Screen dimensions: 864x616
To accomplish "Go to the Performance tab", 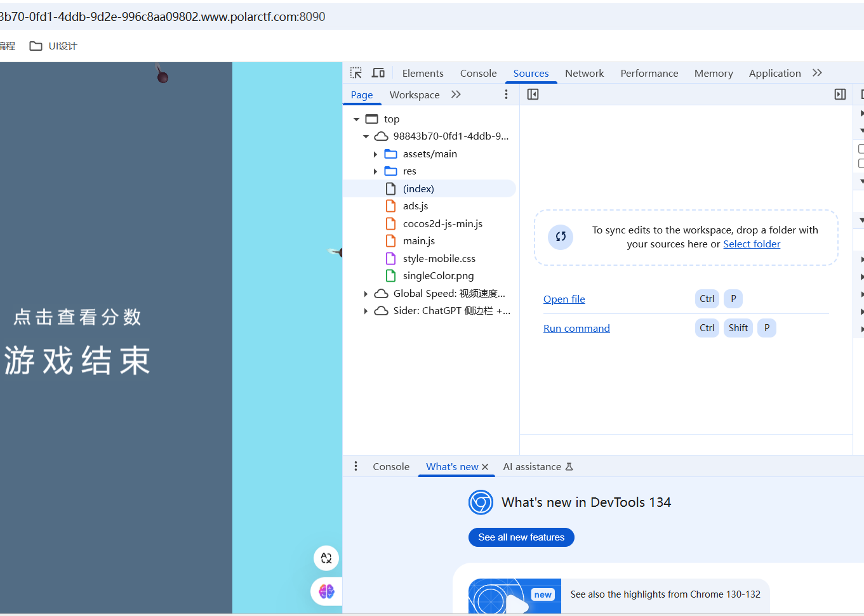I will pos(649,73).
